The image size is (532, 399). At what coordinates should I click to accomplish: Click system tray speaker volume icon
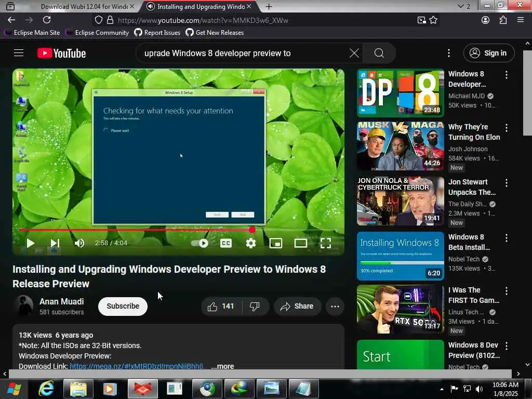[479, 389]
